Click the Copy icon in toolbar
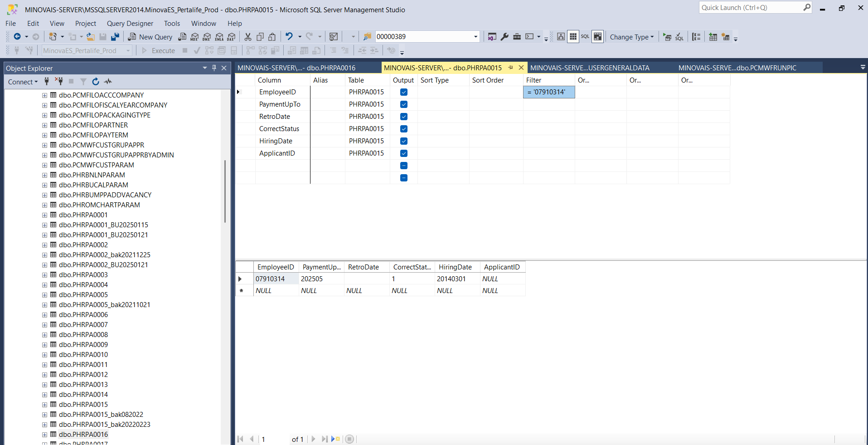Viewport: 868px width, 445px height. (260, 37)
